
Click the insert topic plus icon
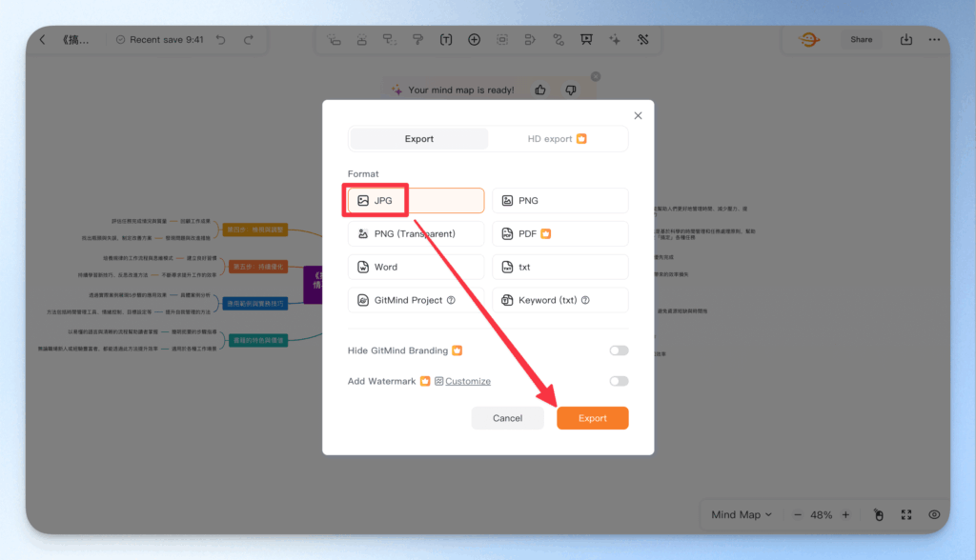click(x=474, y=39)
